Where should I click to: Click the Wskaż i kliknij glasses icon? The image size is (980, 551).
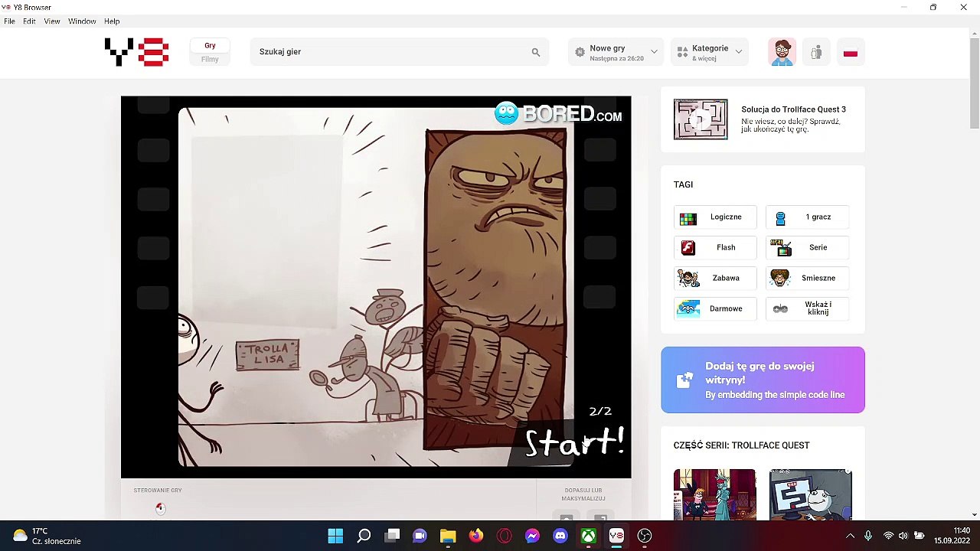click(x=780, y=308)
